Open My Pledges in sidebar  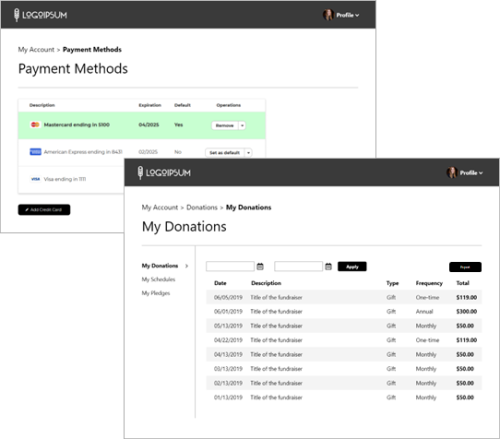[156, 293]
